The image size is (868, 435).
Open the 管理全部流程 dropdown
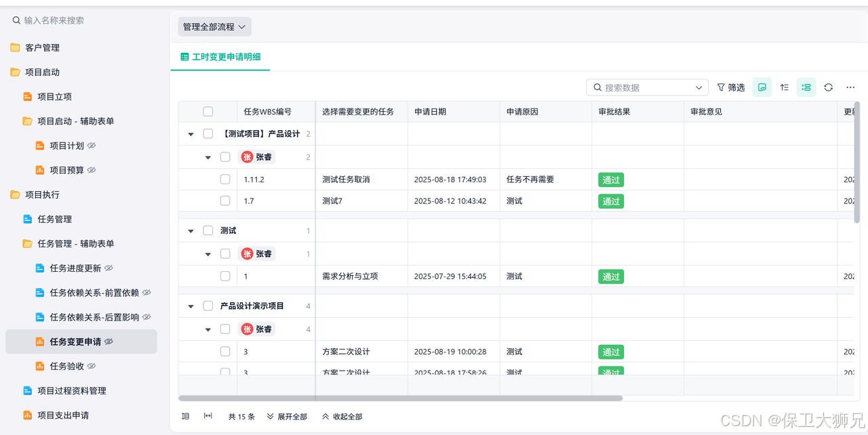coord(214,26)
